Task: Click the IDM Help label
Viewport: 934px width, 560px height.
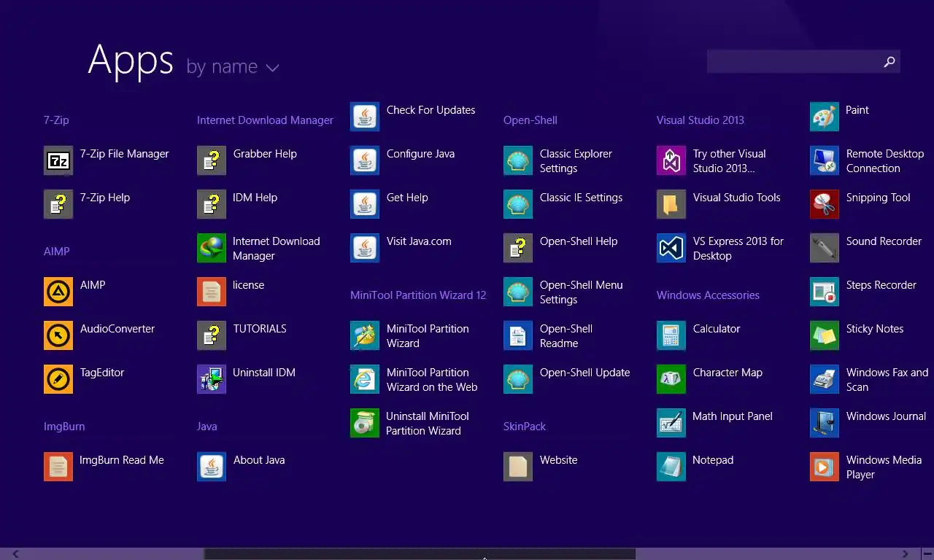Action: [255, 198]
